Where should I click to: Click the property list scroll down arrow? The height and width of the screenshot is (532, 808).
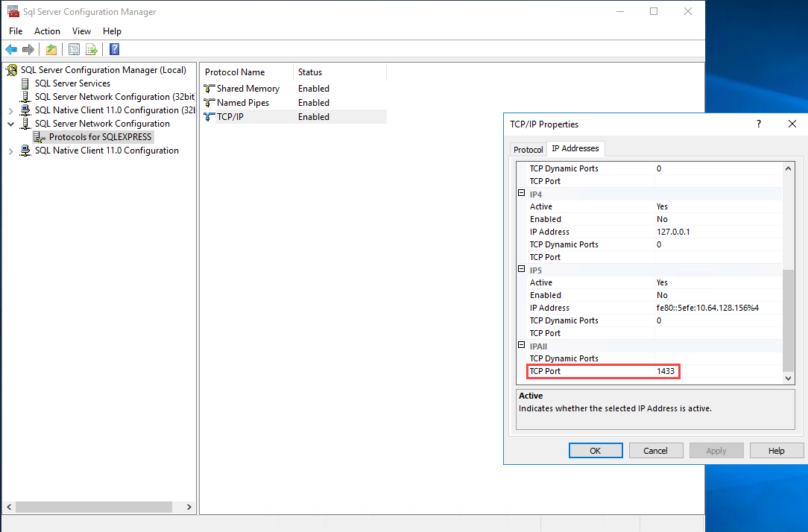[788, 378]
